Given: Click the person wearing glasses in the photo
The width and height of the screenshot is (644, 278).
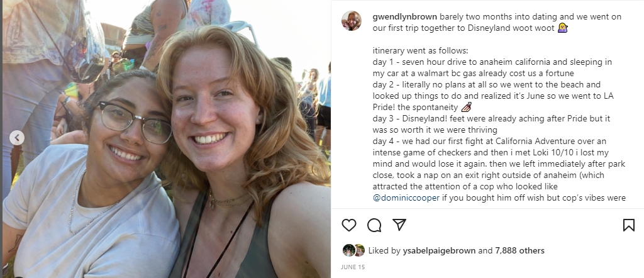Looking at the screenshot, I should (129, 132).
